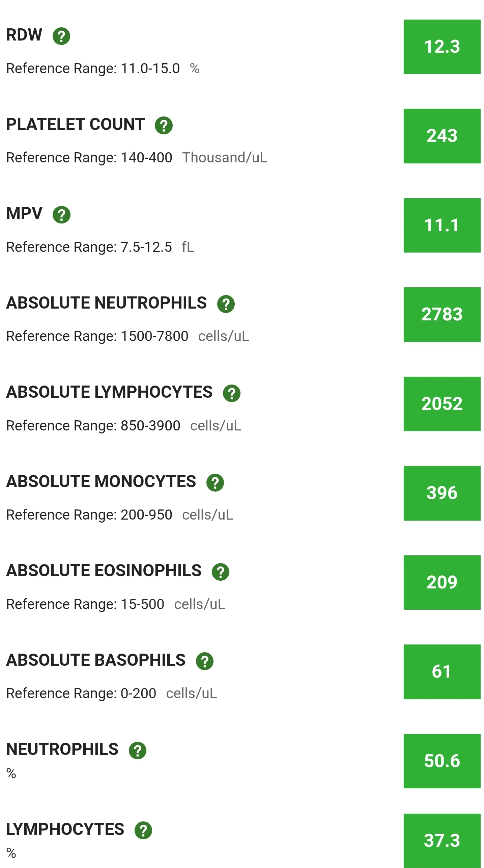The width and height of the screenshot is (484, 868).
Task: View ABSOLUTE MONOCYTES explanation icon
Action: [x=215, y=483]
